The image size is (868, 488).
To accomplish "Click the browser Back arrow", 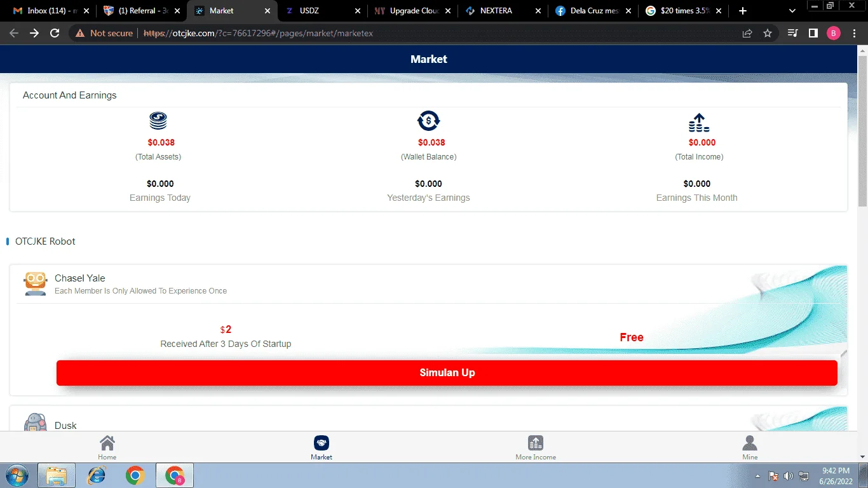I will click(x=14, y=33).
